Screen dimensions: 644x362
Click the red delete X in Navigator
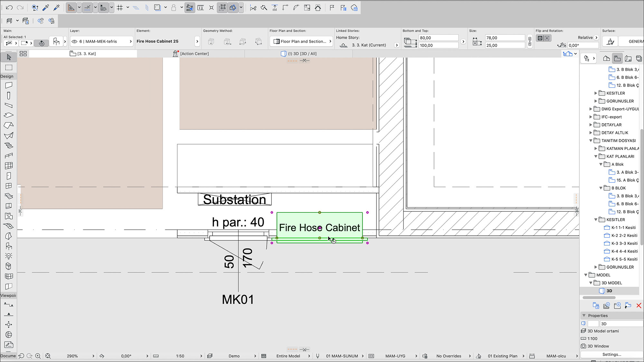point(639,306)
